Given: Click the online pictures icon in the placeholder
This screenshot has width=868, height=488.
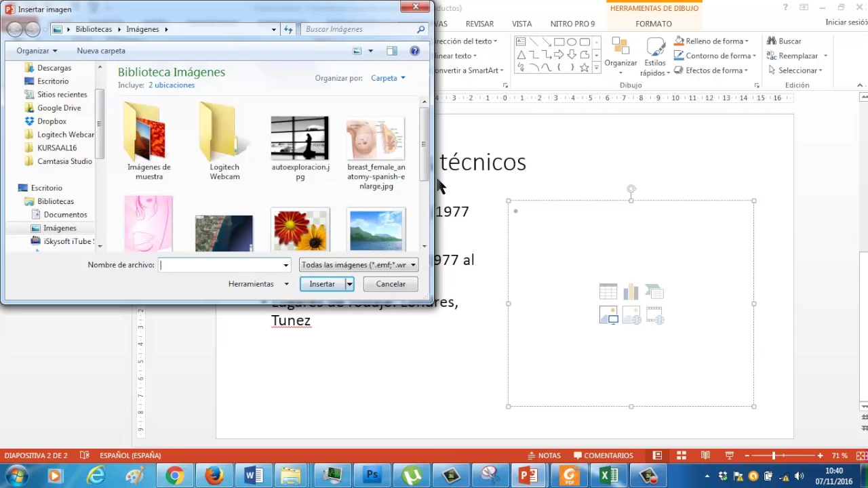Looking at the screenshot, I should click(x=631, y=315).
